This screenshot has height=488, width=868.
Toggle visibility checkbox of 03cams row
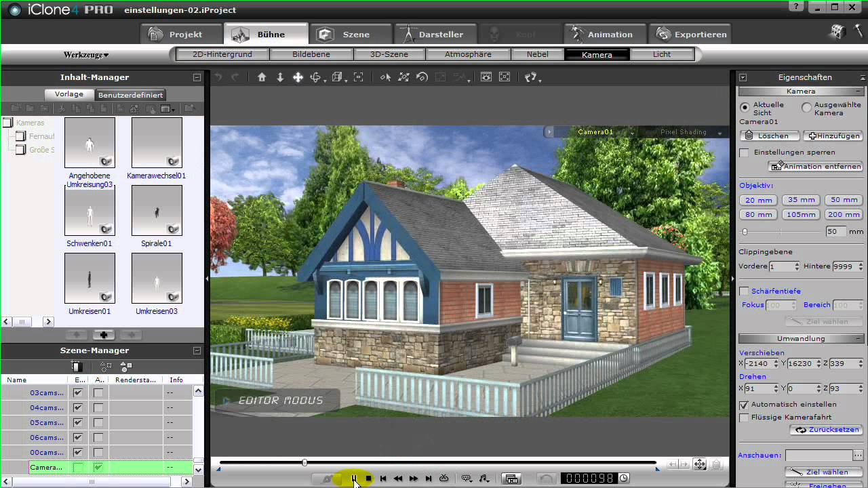[78, 392]
